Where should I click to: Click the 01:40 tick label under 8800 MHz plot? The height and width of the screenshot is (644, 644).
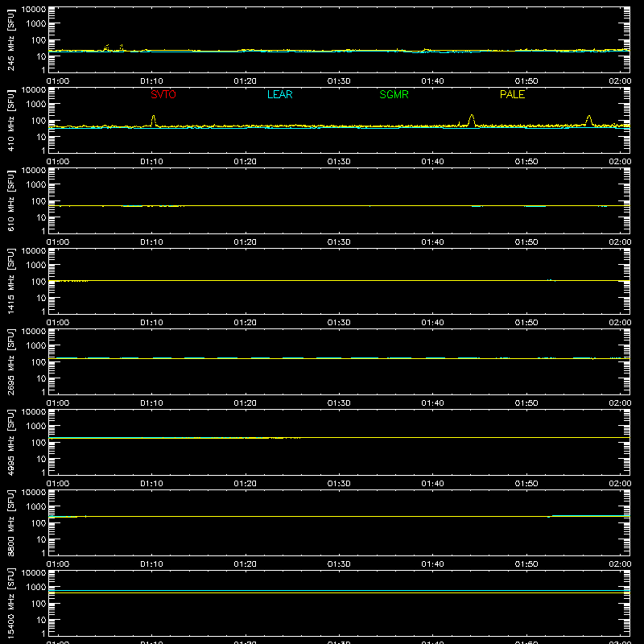tap(432, 564)
